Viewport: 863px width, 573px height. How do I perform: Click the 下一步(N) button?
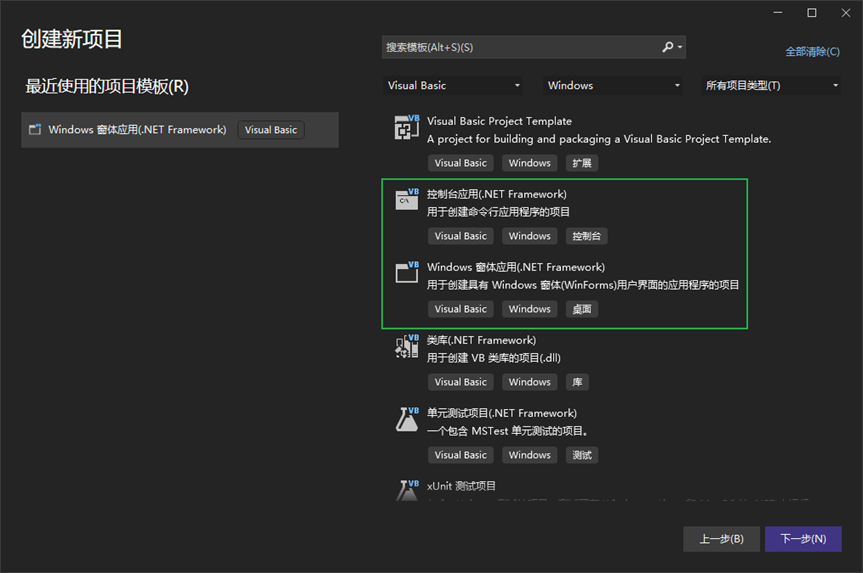pyautogui.click(x=803, y=539)
